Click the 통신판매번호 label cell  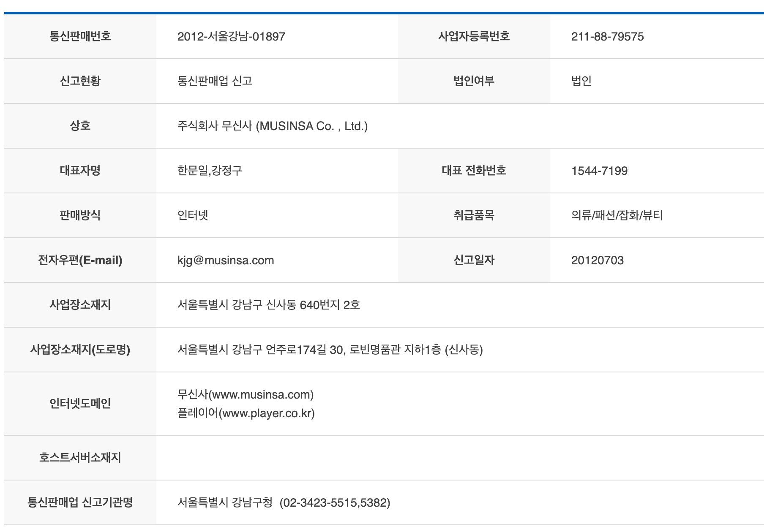pos(80,36)
